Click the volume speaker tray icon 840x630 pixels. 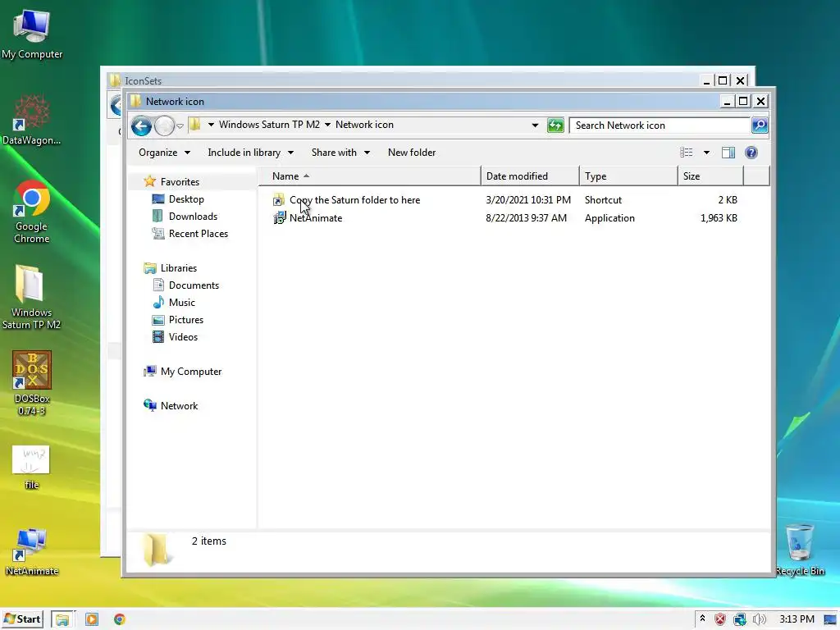click(x=759, y=620)
